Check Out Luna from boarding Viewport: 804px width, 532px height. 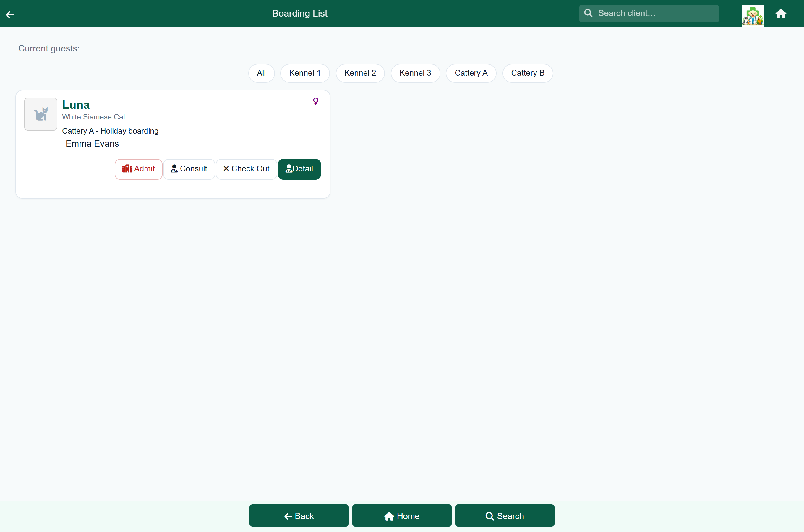246,169
